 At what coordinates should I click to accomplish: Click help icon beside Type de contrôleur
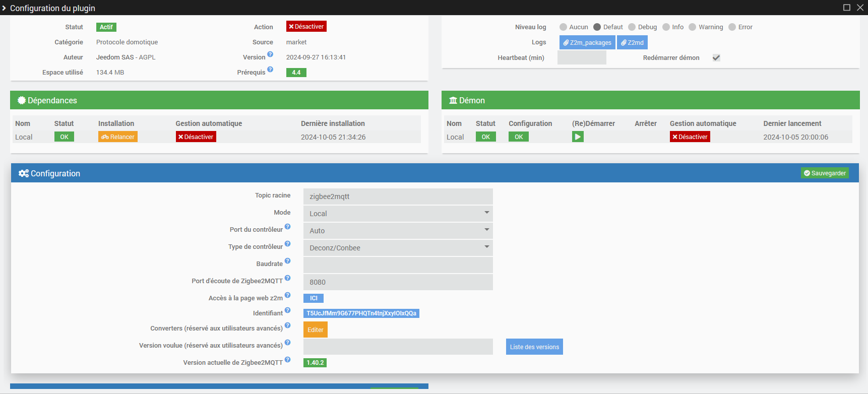(x=287, y=244)
